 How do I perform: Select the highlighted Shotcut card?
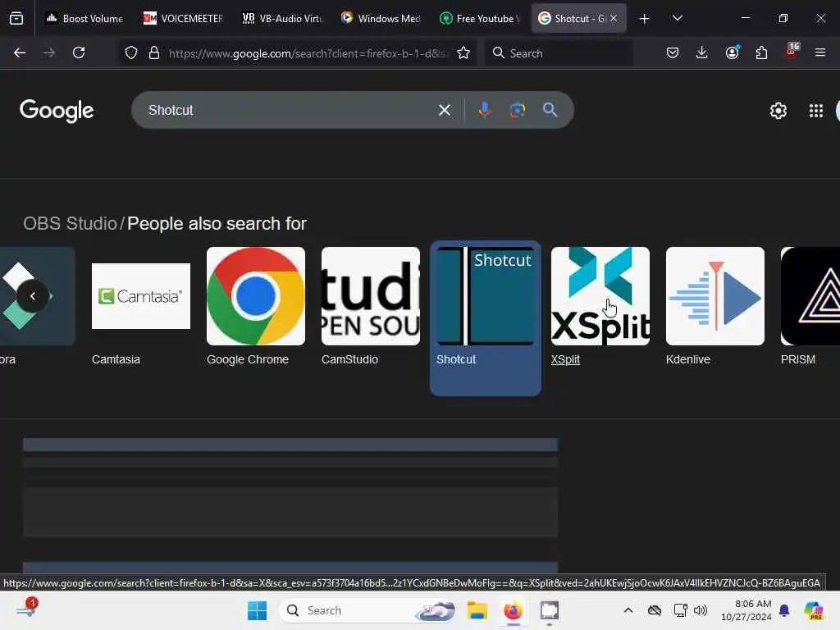(486, 318)
